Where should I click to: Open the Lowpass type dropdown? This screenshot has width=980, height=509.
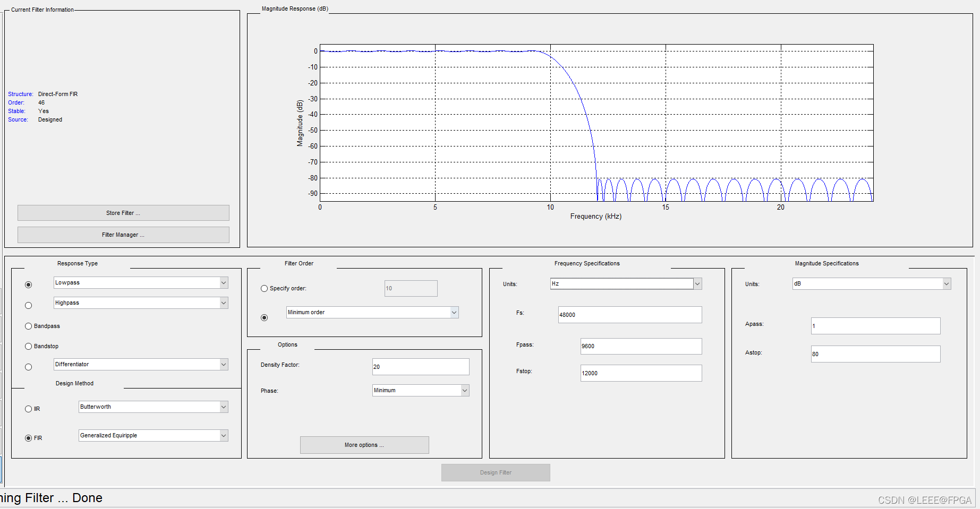click(224, 283)
